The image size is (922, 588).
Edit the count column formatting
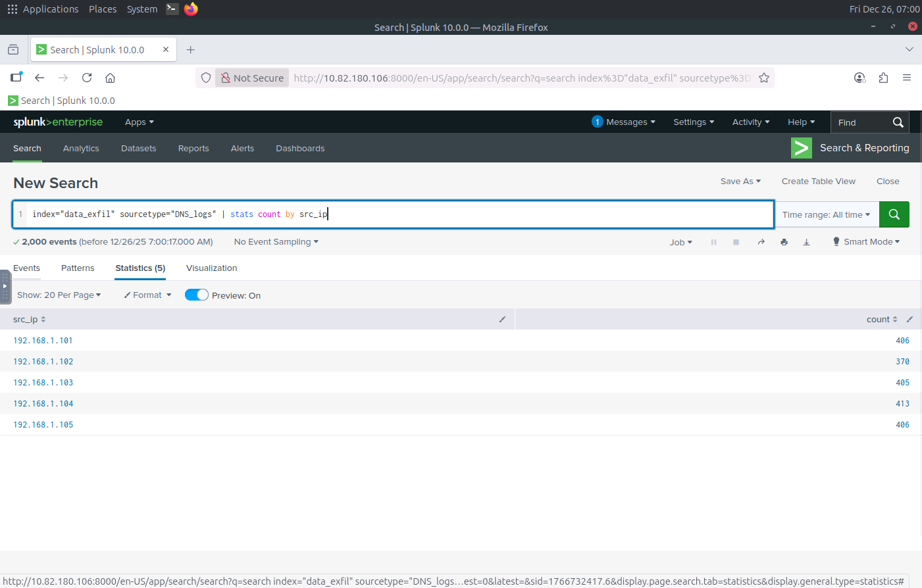[909, 319]
